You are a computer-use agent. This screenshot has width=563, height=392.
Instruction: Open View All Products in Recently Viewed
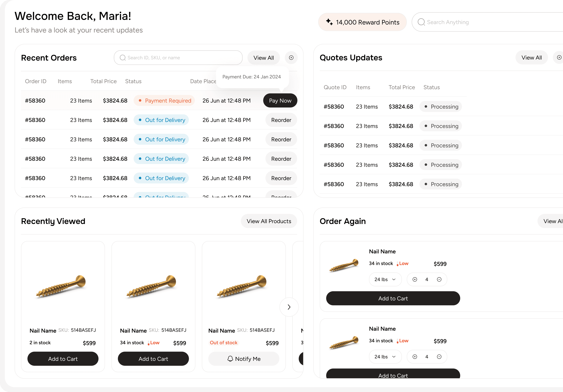269,221
